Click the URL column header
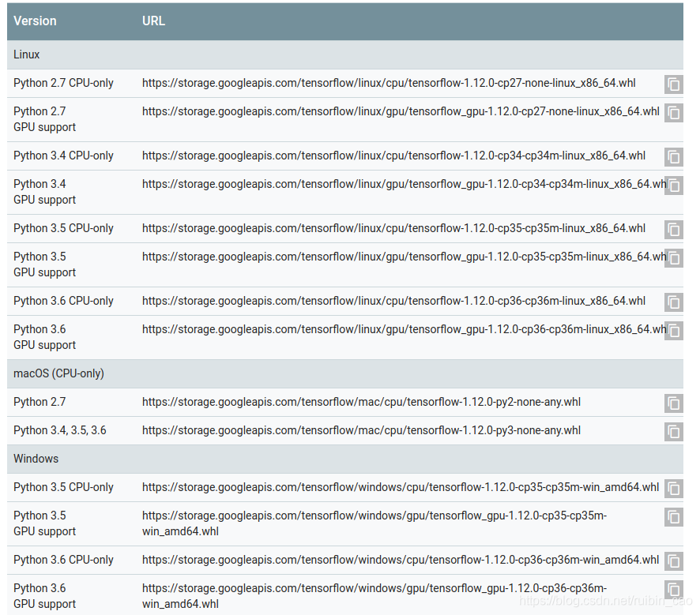The width and height of the screenshot is (700, 615). click(x=153, y=21)
